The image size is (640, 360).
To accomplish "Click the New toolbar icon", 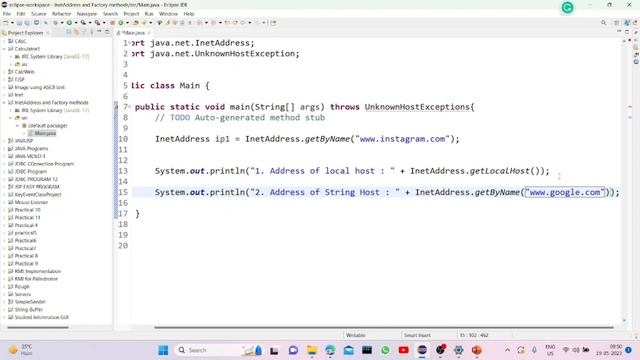I will [6, 23].
